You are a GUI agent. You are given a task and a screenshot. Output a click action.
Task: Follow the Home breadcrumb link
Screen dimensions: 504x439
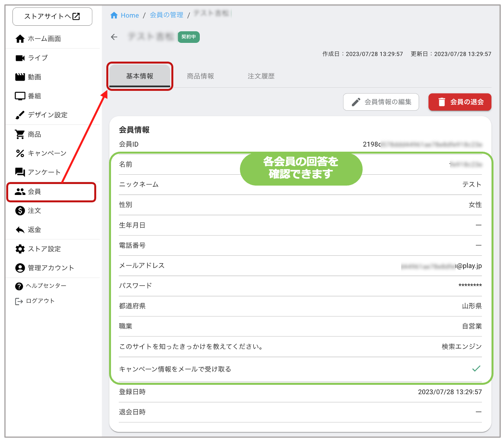tap(130, 15)
